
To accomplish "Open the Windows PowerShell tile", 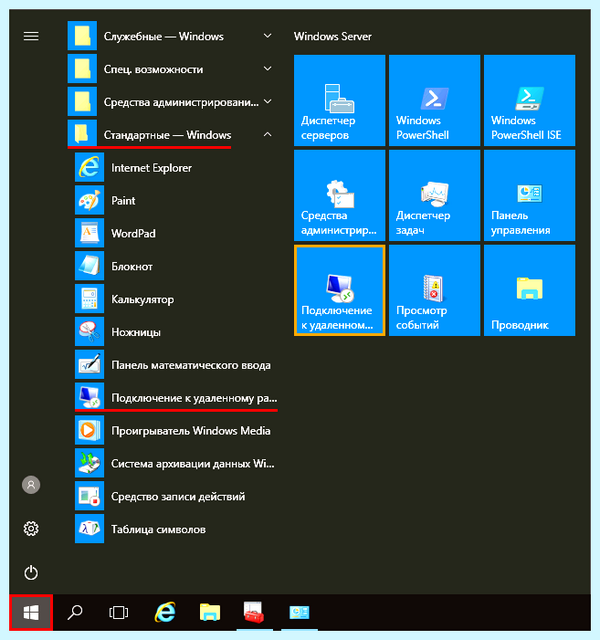I will 435,100.
